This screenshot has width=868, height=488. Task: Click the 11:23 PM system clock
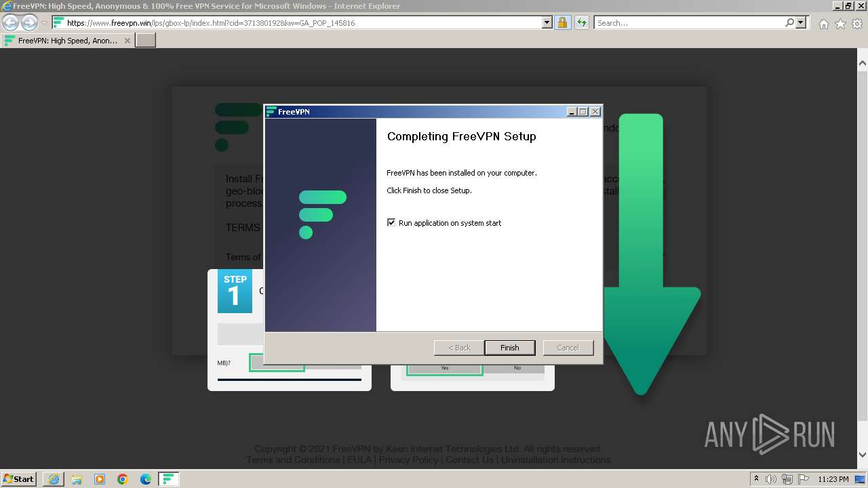[833, 479]
